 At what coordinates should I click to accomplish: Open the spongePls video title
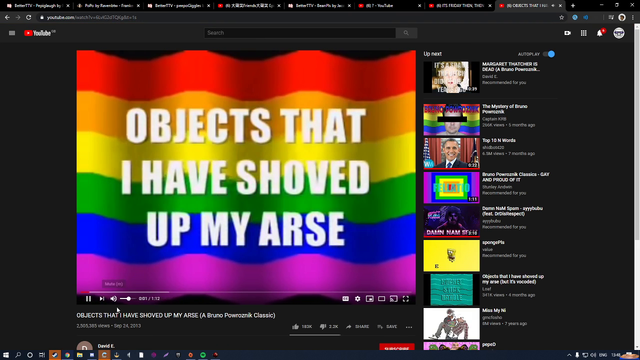493,242
